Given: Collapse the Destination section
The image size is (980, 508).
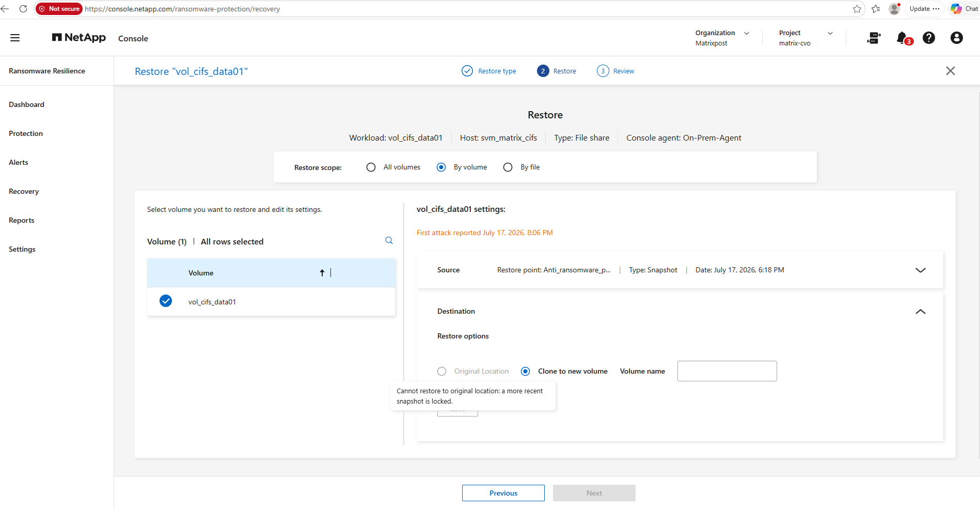Looking at the screenshot, I should pos(921,312).
